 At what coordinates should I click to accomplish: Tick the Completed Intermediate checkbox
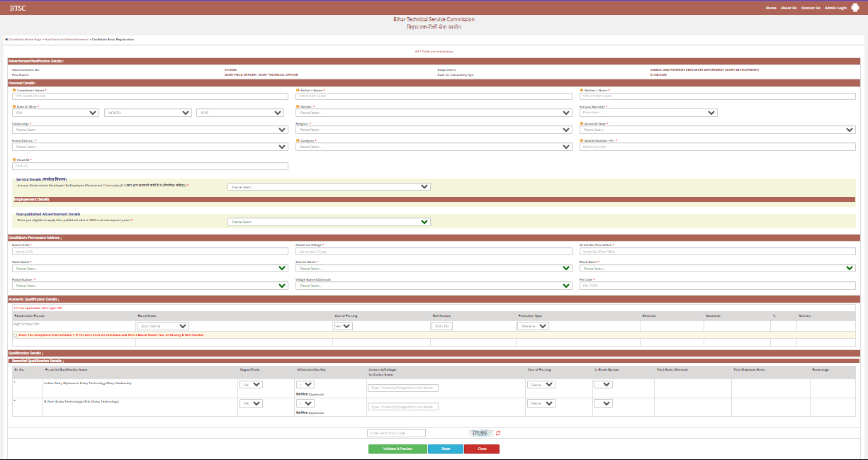[16, 335]
